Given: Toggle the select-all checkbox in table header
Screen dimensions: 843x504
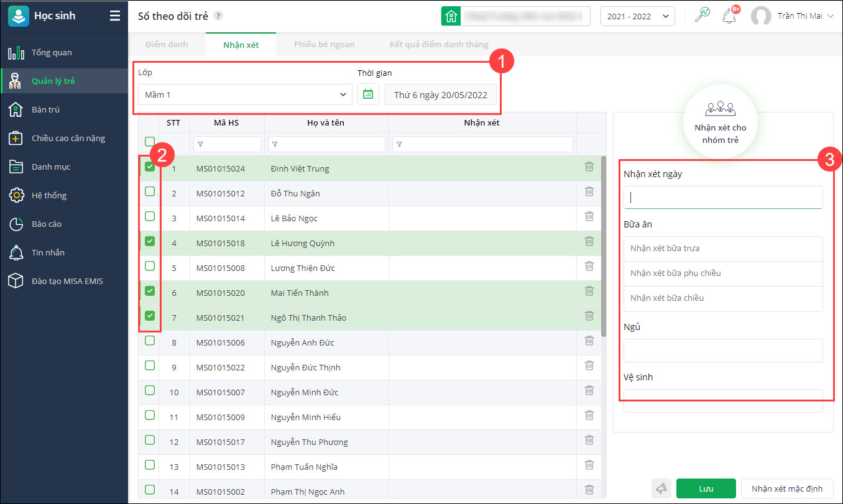Looking at the screenshot, I should pos(150,142).
